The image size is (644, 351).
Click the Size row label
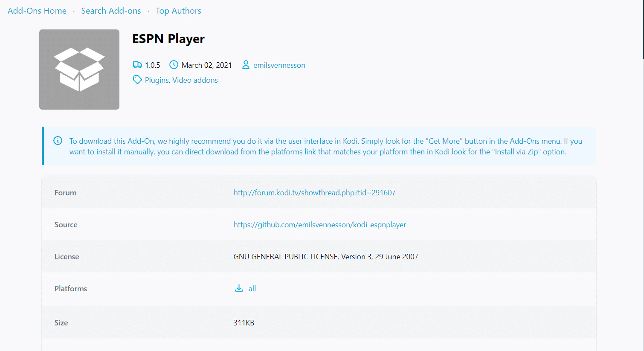(61, 323)
